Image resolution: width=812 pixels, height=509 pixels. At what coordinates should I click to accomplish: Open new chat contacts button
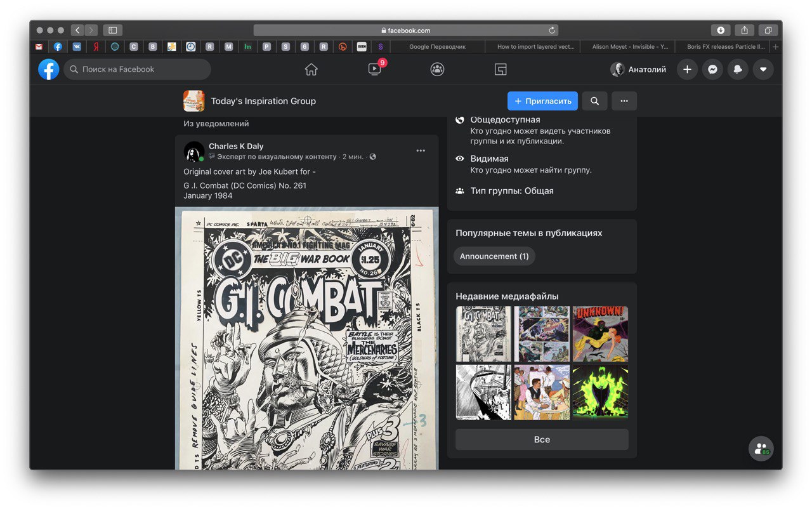[x=761, y=448]
